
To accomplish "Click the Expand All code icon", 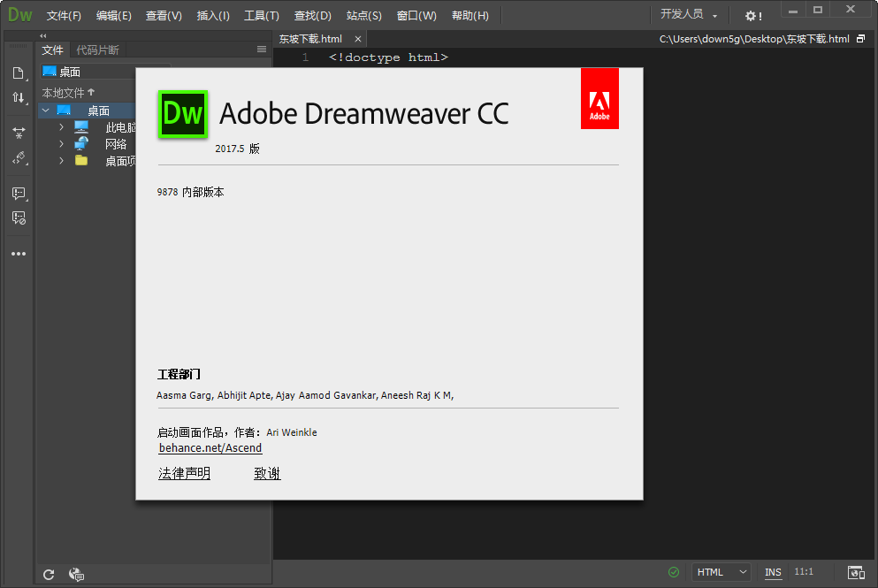I will pyautogui.click(x=19, y=133).
